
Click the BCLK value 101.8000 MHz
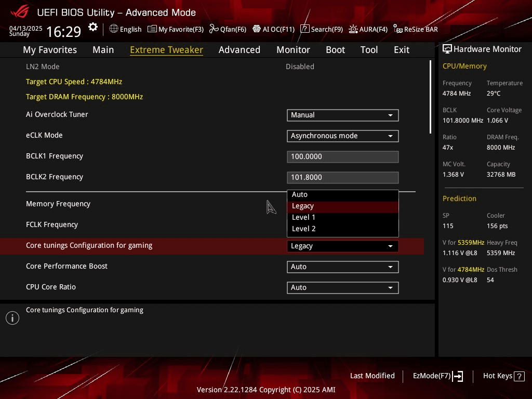[463, 121]
